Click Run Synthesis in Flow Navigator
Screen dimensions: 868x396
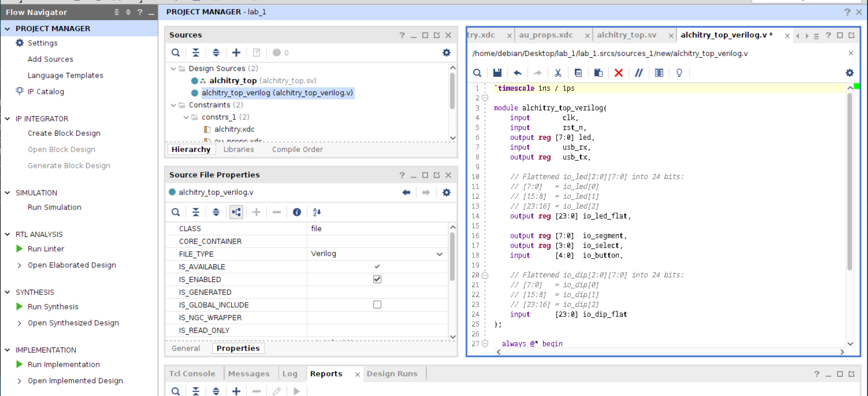[53, 307]
